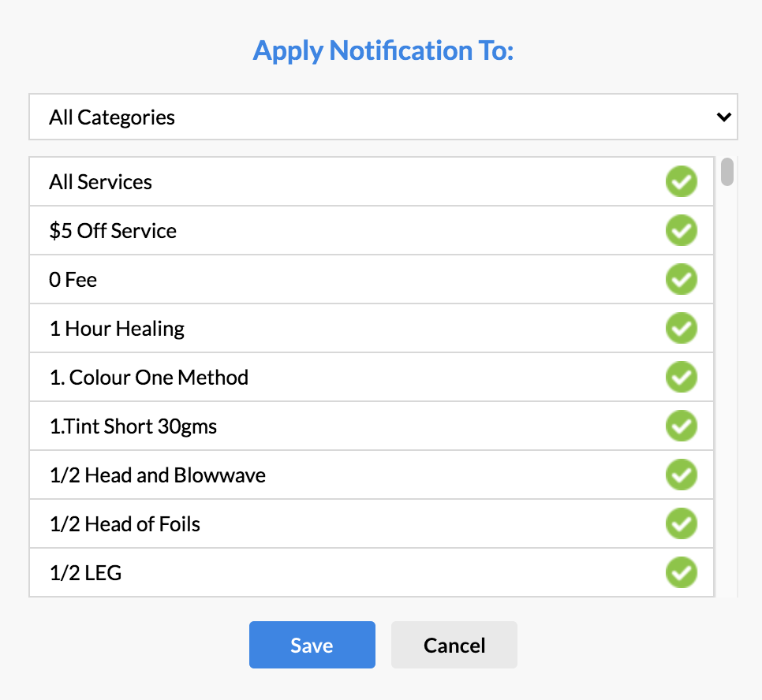Toggle 1 Hour Healing green check icon
Screen dimensions: 762x700
click(x=681, y=329)
